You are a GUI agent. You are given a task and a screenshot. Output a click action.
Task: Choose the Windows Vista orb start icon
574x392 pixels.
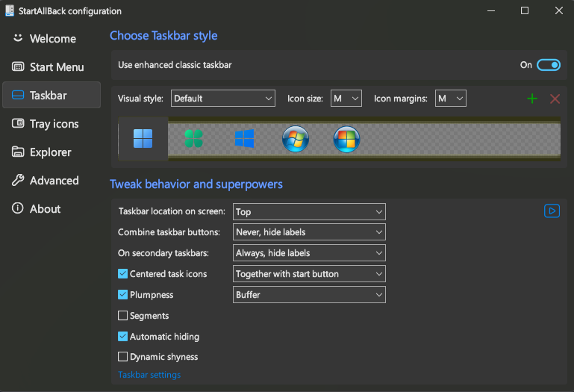click(x=346, y=139)
